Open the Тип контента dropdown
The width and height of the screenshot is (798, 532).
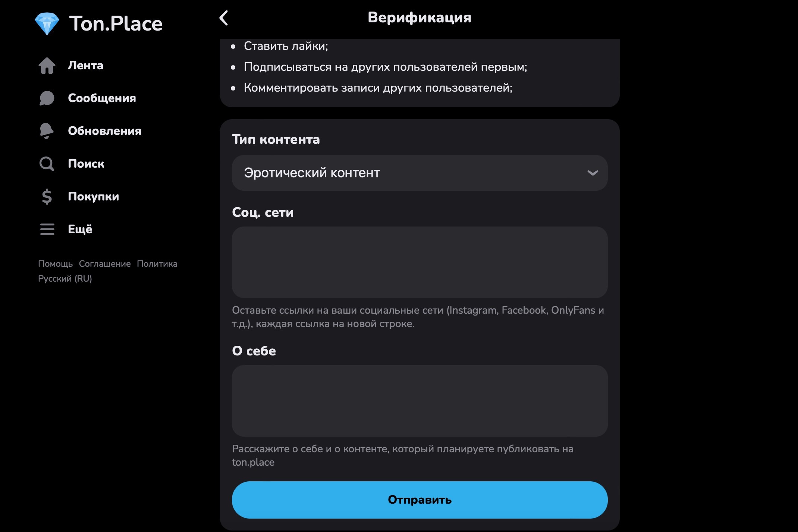click(420, 173)
